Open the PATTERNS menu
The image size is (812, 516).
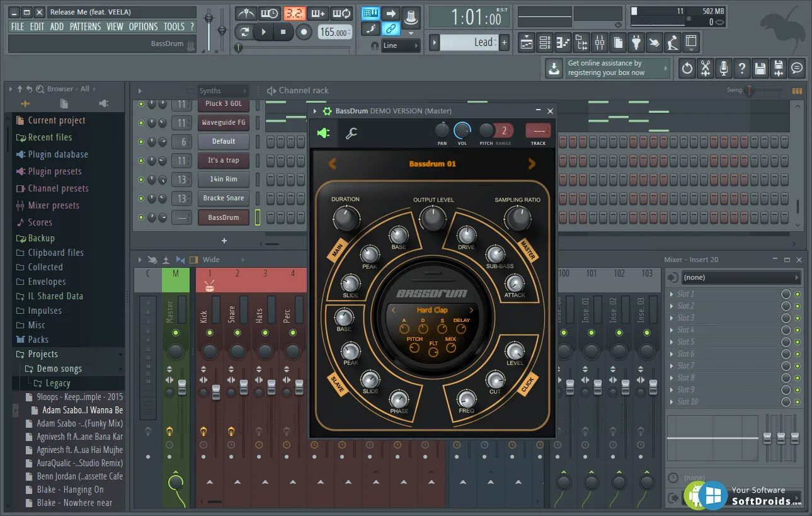coord(85,26)
